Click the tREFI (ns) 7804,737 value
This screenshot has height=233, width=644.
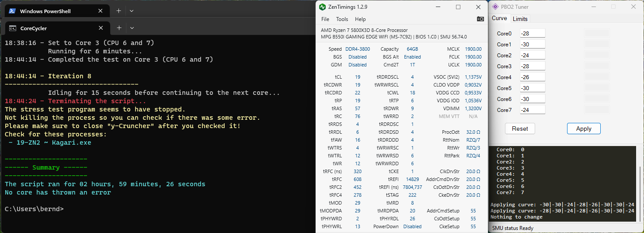click(412, 187)
